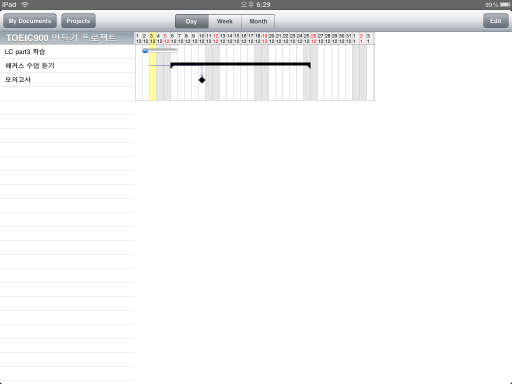This screenshot has height=384, width=512.
Task: Click the blue progress handle on LC part3 bar
Action: [145, 51]
